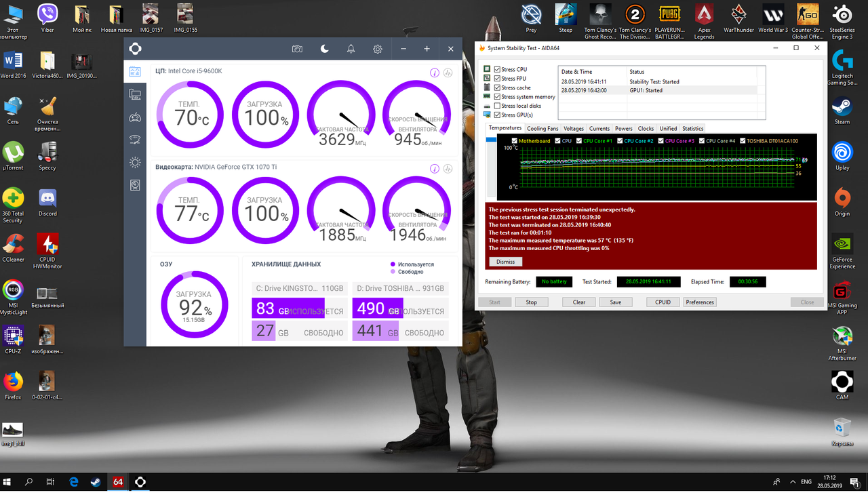Open the Steam icon on the taskbar
This screenshot has width=868, height=501.
point(96,482)
